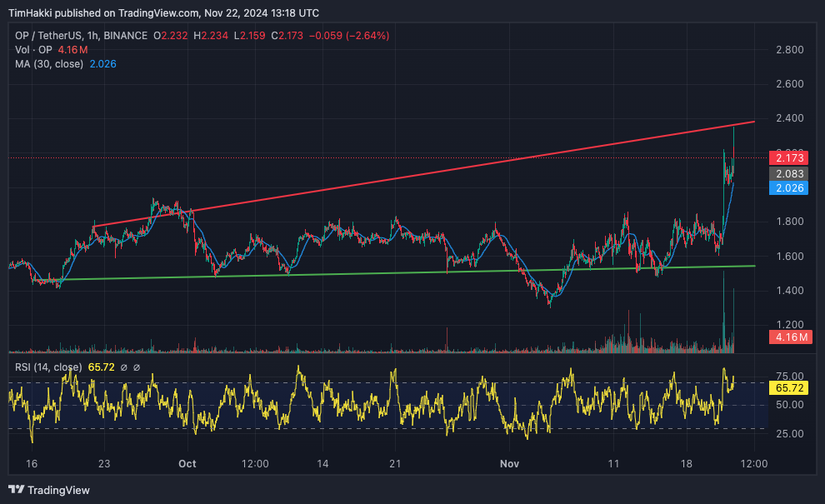Click the yellow 65.72 RSI axis tag

788,388
